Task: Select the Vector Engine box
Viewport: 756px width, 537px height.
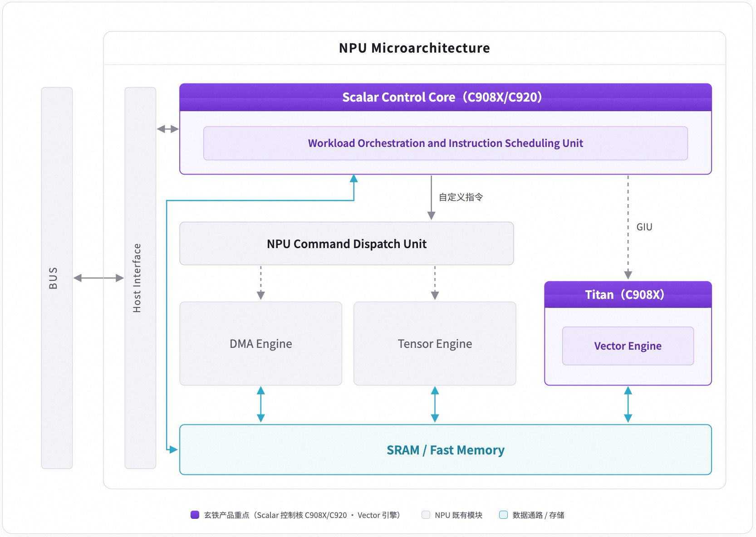Action: (x=628, y=346)
